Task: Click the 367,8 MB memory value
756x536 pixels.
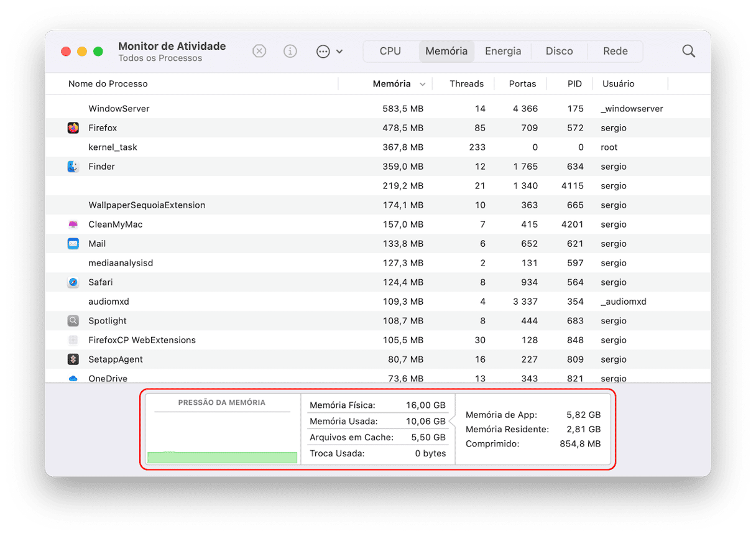Action: [x=403, y=147]
